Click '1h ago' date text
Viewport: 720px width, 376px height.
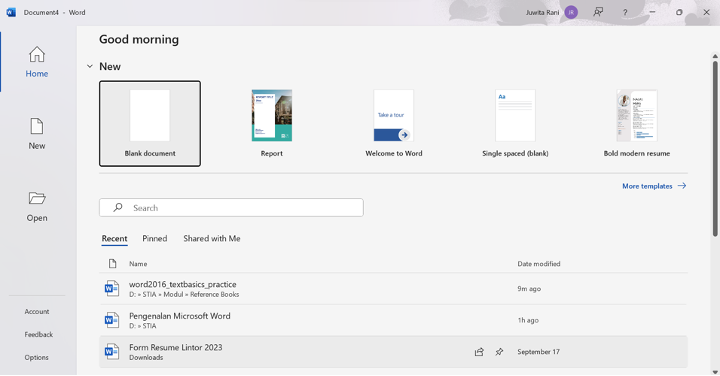528,320
